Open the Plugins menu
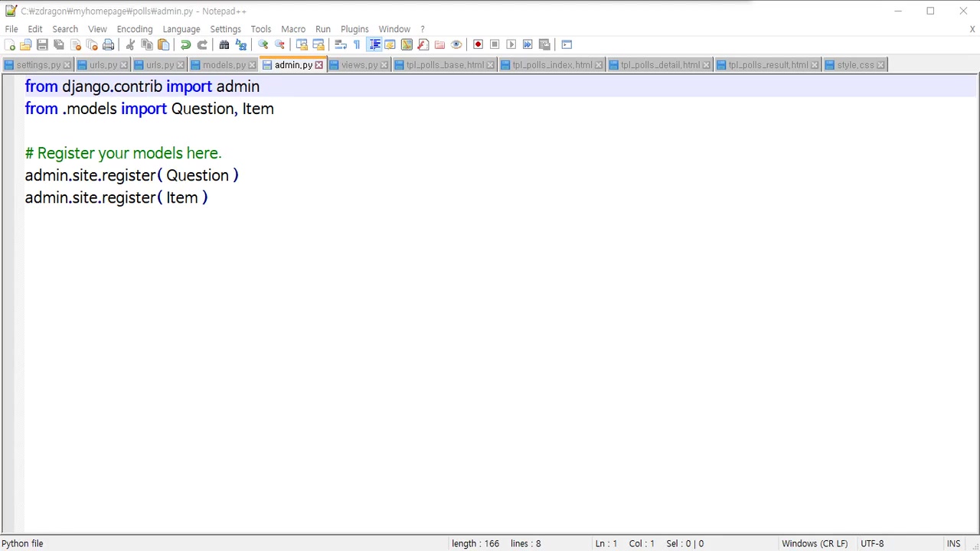The height and width of the screenshot is (551, 980). pyautogui.click(x=354, y=29)
